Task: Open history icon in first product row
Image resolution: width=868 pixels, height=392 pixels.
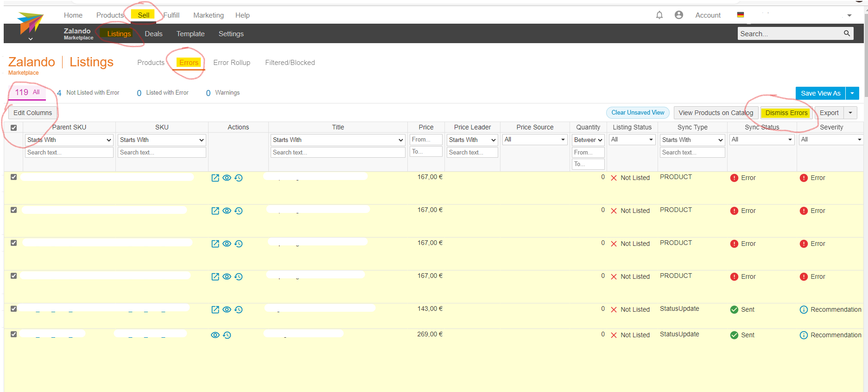Action: (239, 178)
